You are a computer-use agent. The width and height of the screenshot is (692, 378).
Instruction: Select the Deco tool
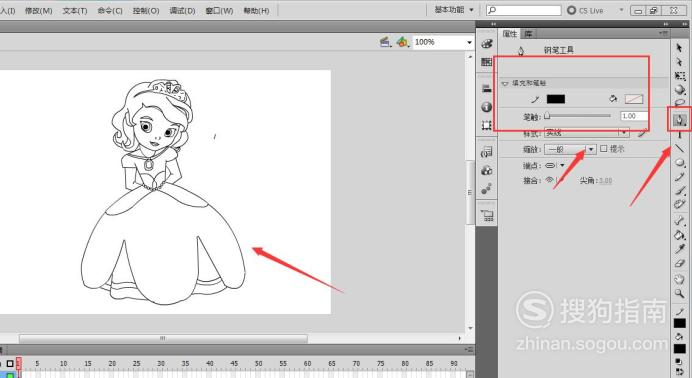[x=680, y=204]
